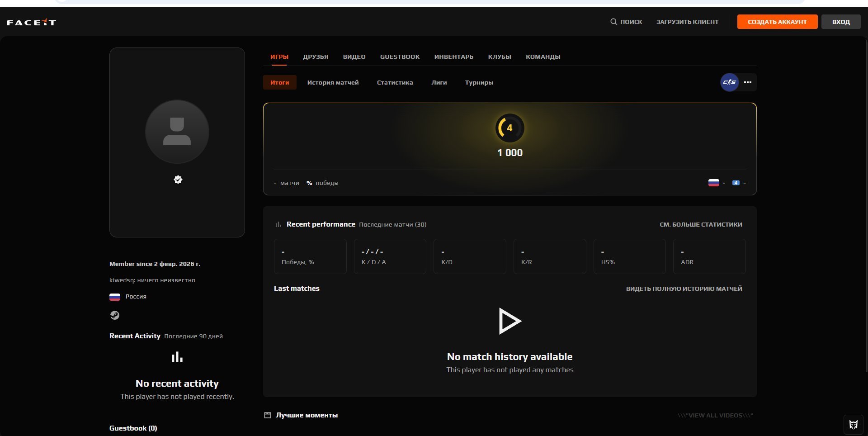Click the level 4 skill badge
Screen dimensions: 868x436
click(x=510, y=128)
